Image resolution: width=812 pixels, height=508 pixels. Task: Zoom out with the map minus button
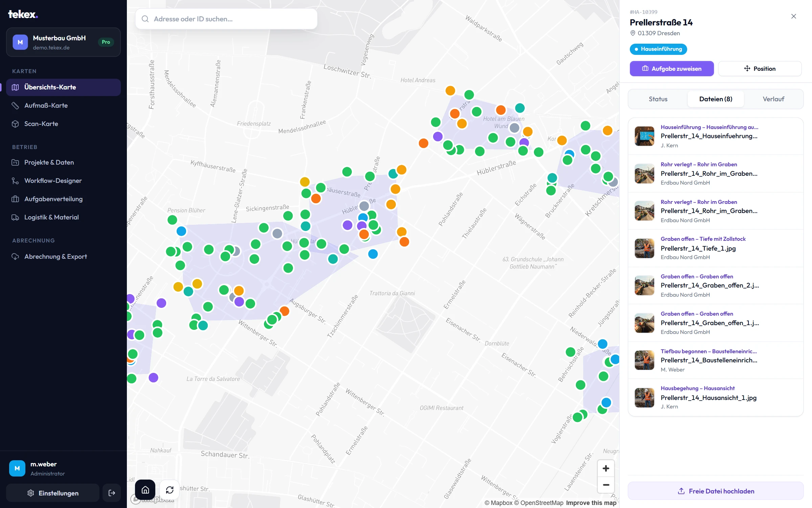click(606, 485)
